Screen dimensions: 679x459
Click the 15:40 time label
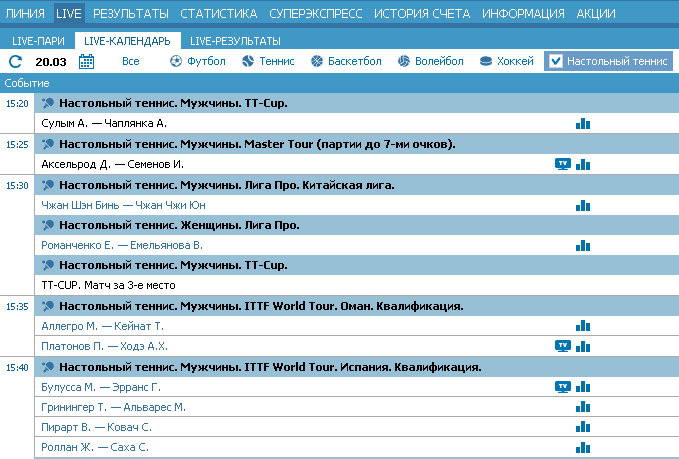coord(17,368)
